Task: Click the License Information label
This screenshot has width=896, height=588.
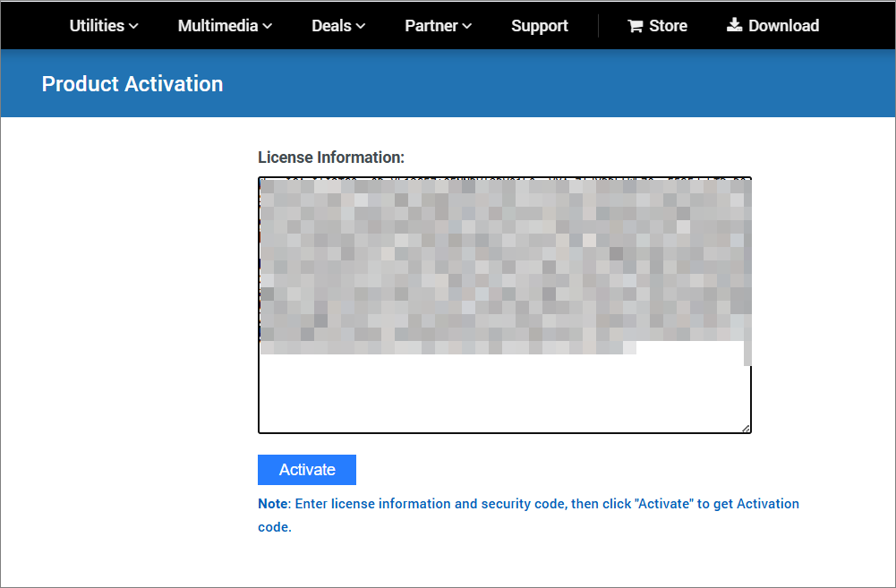Action: tap(331, 157)
